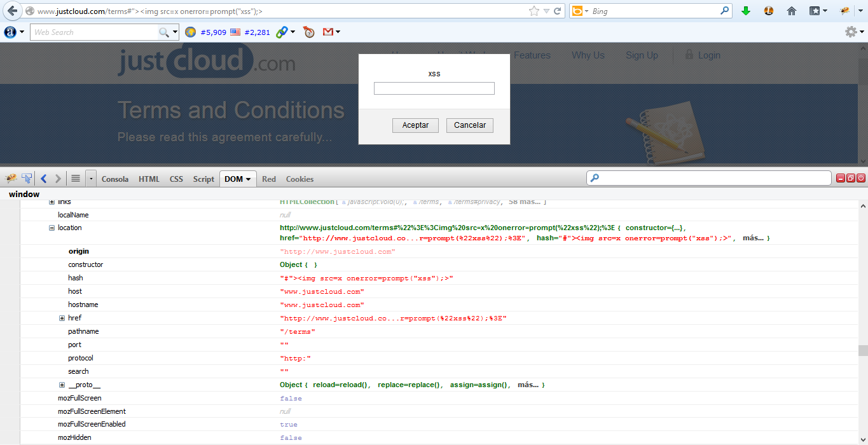The height and width of the screenshot is (445, 868).
Task: Click the US rank #2,281 link
Action: [257, 32]
